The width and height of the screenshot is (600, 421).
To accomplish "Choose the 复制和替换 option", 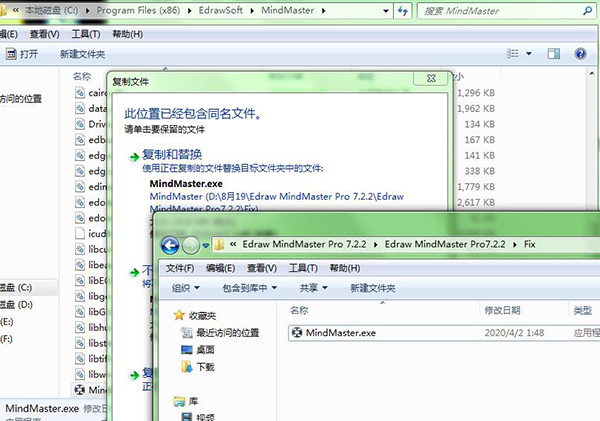I will [x=172, y=155].
